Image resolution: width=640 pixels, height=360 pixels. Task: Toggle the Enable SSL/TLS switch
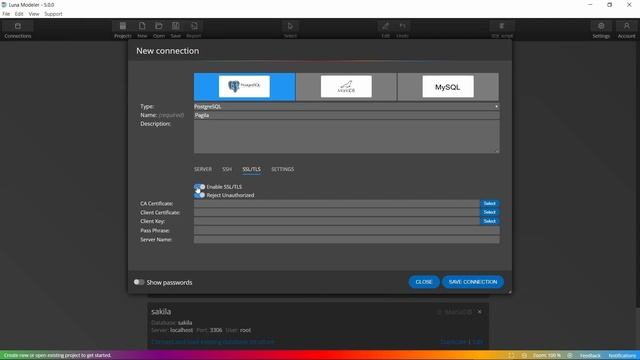[x=200, y=187]
